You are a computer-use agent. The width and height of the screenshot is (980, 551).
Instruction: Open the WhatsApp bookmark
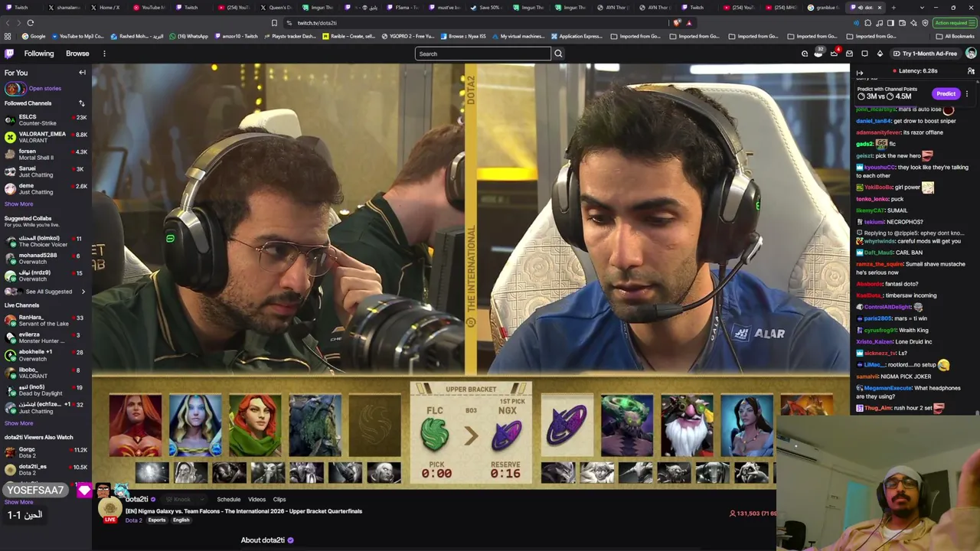pos(188,36)
